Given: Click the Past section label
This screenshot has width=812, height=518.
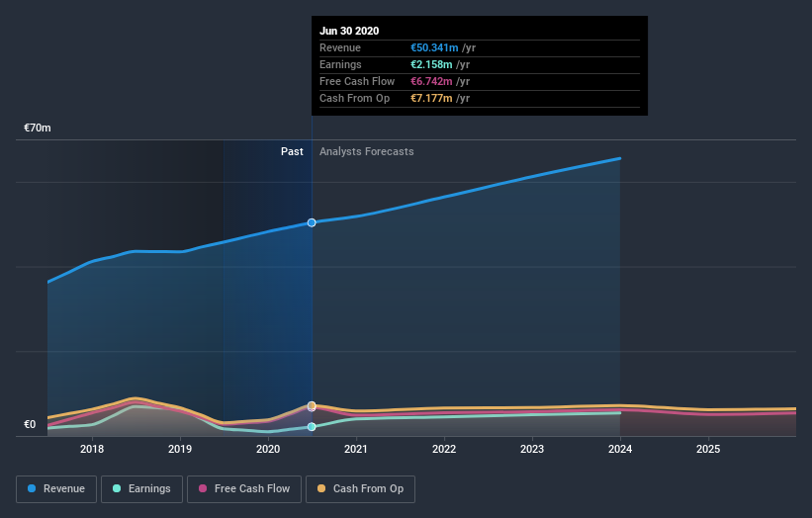Looking at the screenshot, I should click(292, 151).
